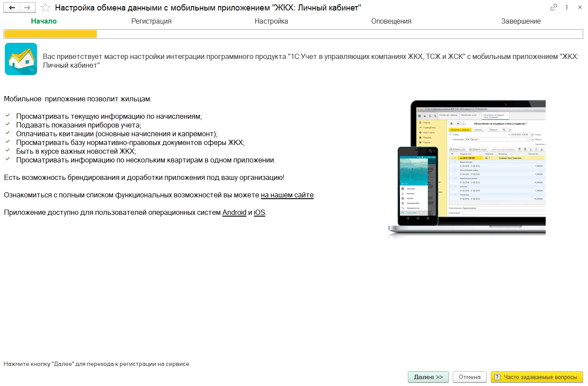Select 'Быть в курсе важных новостей ЖКХ' line
This screenshot has width=588, height=386.
point(76,152)
